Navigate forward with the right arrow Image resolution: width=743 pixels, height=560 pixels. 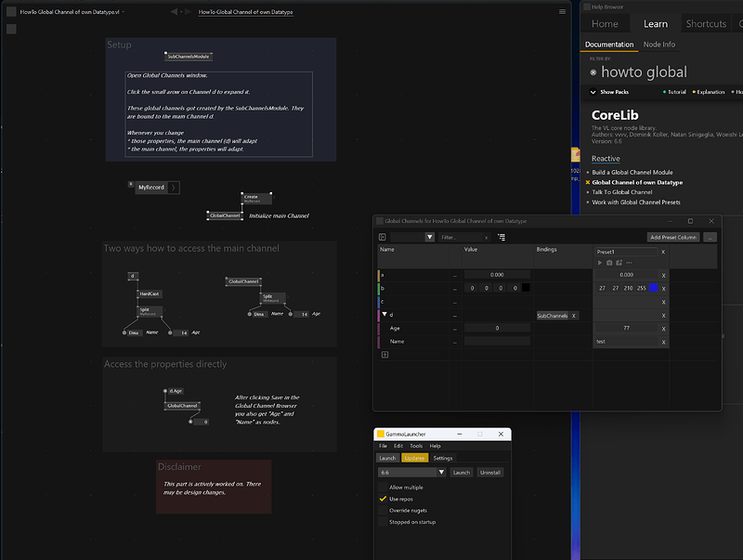tap(189, 12)
